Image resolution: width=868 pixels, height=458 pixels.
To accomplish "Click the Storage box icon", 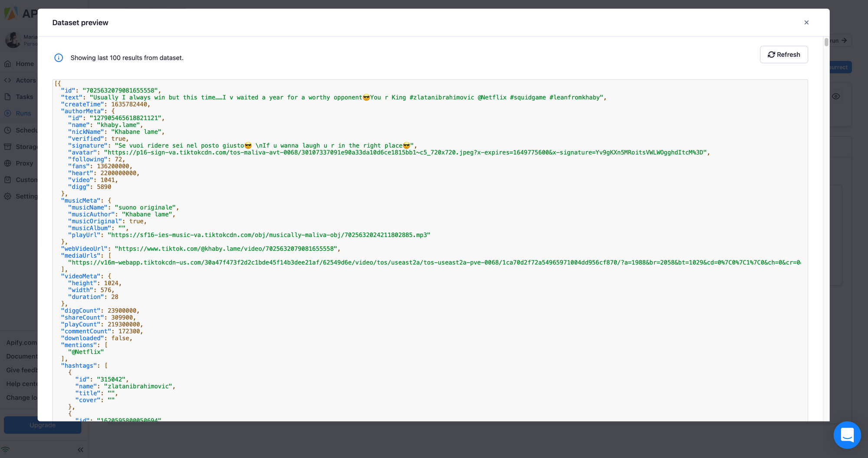I will 8,147.
